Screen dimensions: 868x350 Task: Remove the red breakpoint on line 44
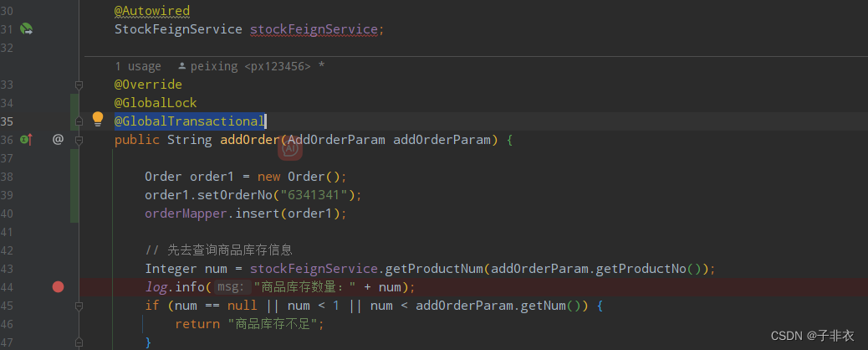coord(59,286)
